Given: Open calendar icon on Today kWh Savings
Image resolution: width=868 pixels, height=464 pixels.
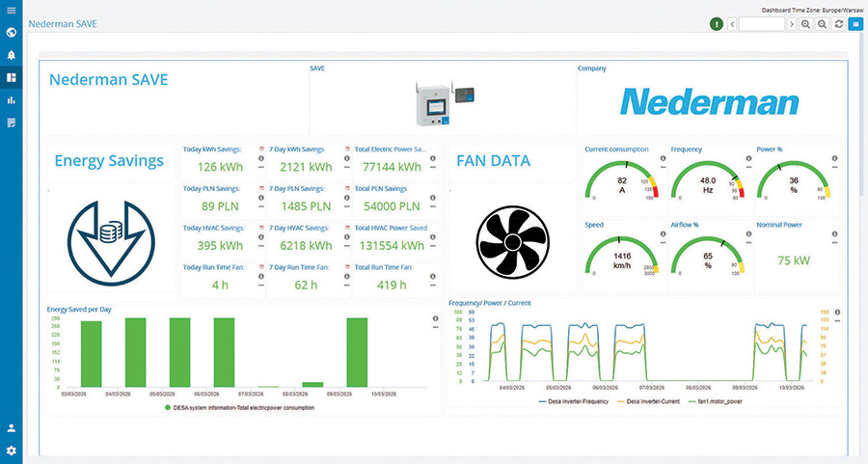Looking at the screenshot, I should point(261,149).
